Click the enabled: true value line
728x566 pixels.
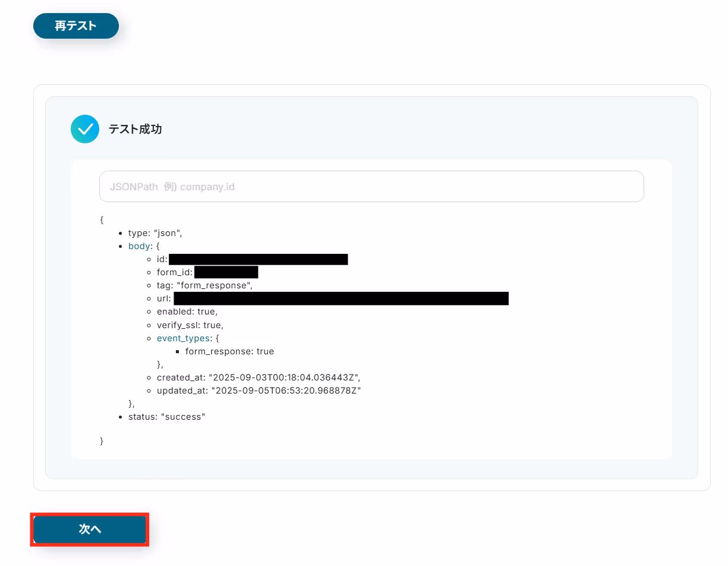[x=187, y=312]
